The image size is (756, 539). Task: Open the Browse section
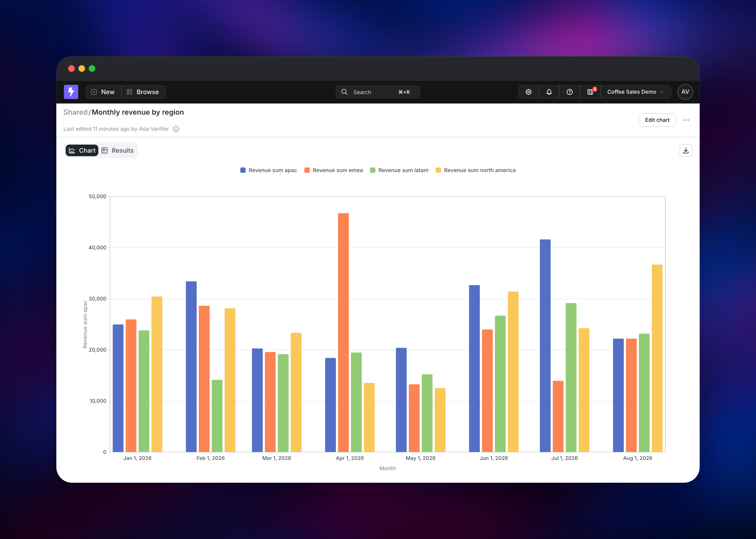click(x=143, y=92)
